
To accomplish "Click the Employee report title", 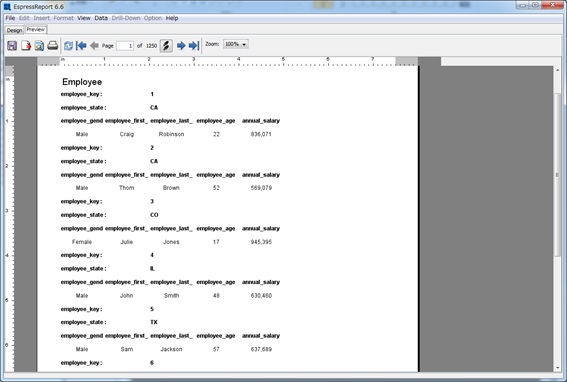I will (x=82, y=82).
